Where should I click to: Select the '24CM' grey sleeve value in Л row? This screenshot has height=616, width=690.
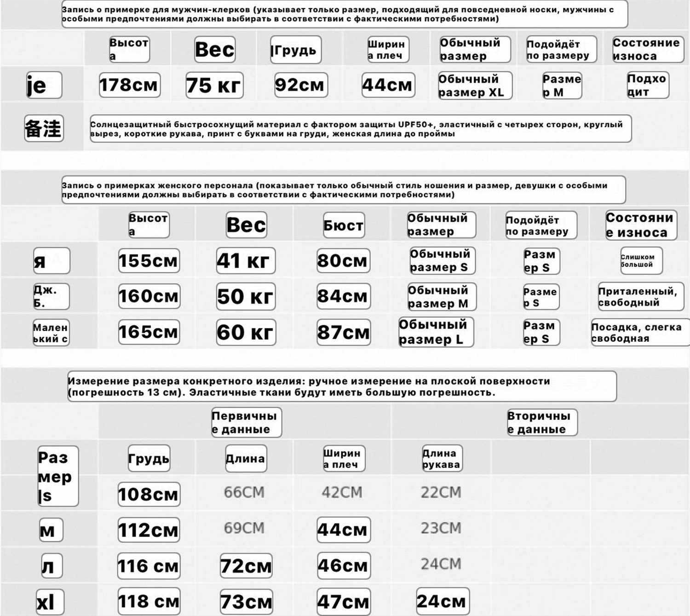pos(441,564)
